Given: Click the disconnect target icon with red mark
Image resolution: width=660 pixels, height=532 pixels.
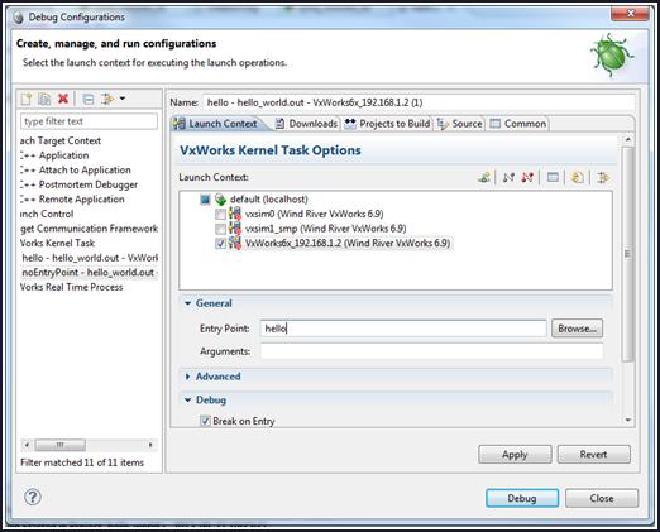Looking at the screenshot, I should coord(527,177).
